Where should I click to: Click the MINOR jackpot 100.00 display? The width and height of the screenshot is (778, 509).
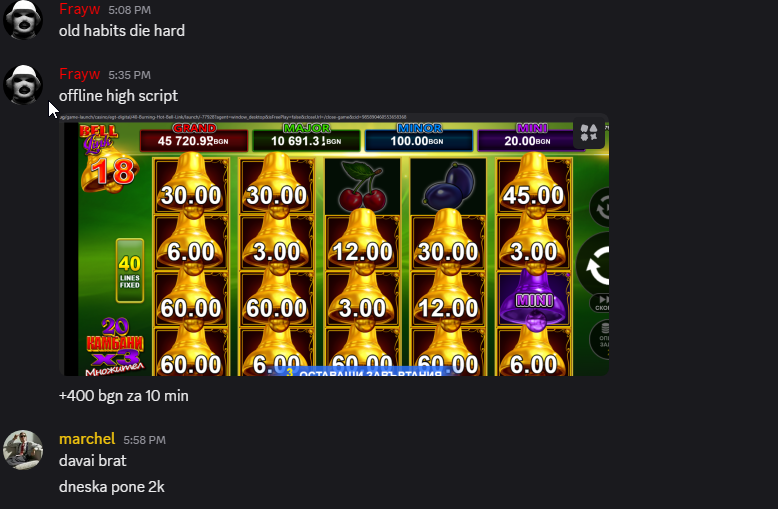coord(419,136)
